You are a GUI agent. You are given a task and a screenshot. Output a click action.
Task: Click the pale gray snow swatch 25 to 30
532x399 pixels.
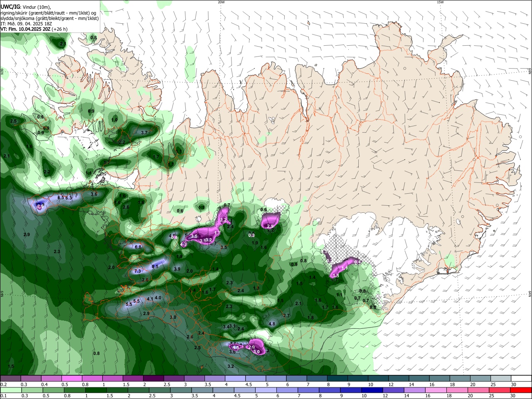[x=500, y=379]
